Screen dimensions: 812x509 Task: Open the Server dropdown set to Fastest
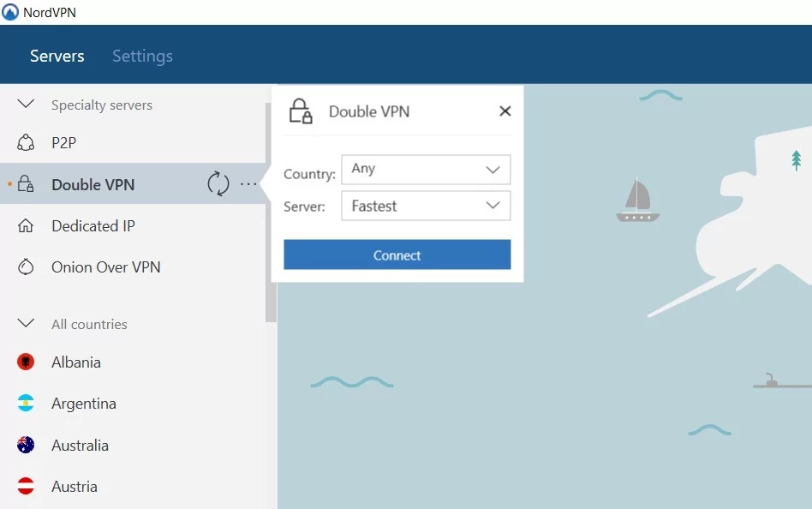(x=426, y=206)
